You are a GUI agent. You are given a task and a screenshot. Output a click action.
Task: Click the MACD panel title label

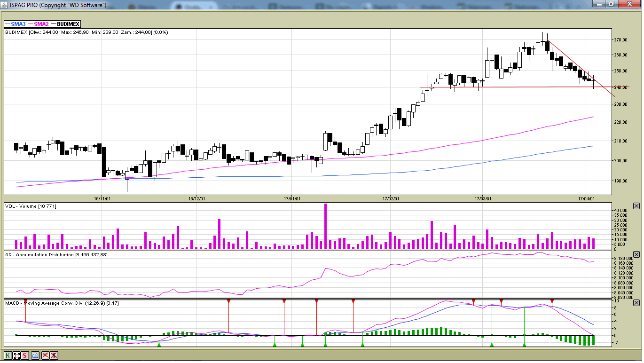62,303
